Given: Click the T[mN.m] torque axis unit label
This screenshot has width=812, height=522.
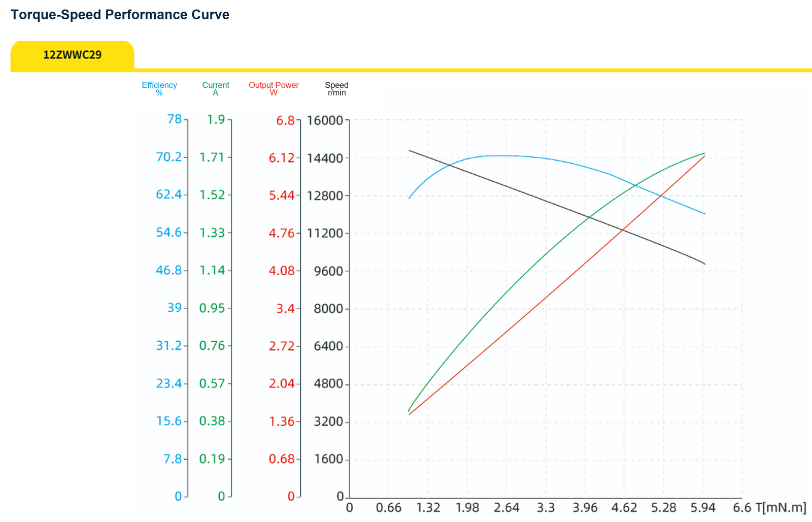Looking at the screenshot, I should (x=781, y=508).
